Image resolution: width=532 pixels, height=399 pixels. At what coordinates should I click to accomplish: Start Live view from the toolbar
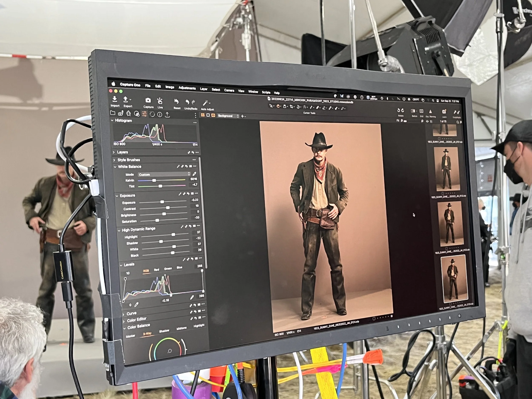click(160, 101)
